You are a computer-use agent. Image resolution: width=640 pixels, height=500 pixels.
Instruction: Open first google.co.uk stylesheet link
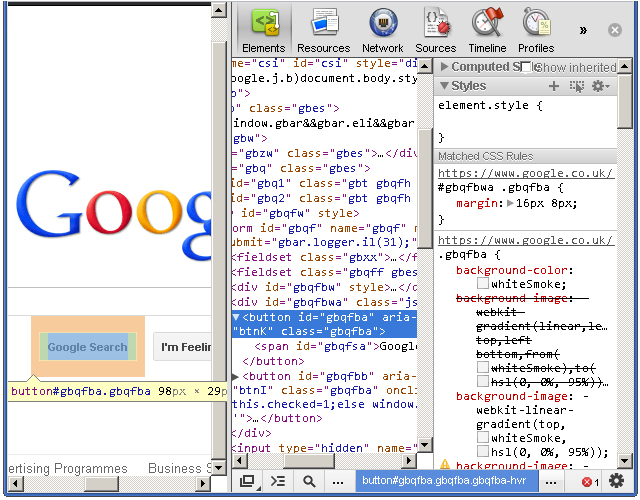click(x=525, y=173)
